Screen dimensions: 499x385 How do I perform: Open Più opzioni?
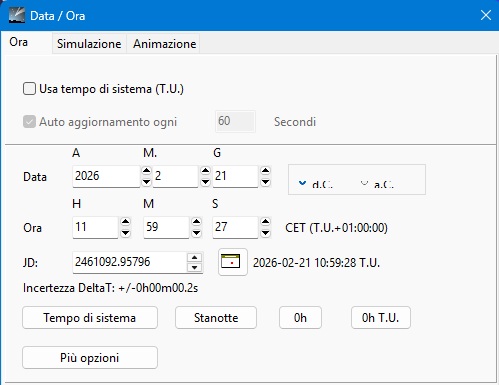[x=90, y=358]
